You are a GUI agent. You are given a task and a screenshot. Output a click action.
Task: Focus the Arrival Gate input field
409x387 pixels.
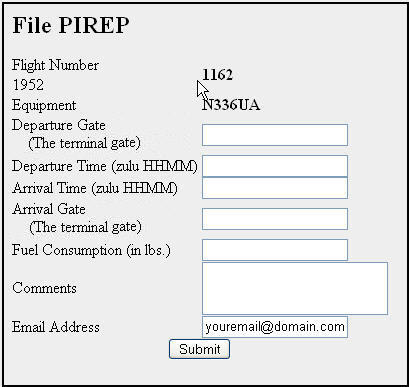click(275, 219)
